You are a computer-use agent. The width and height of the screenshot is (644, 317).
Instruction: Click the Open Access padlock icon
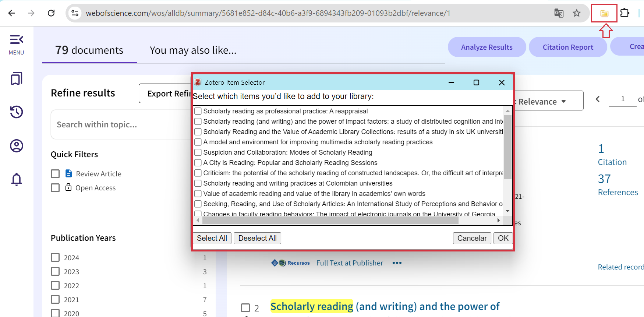68,187
